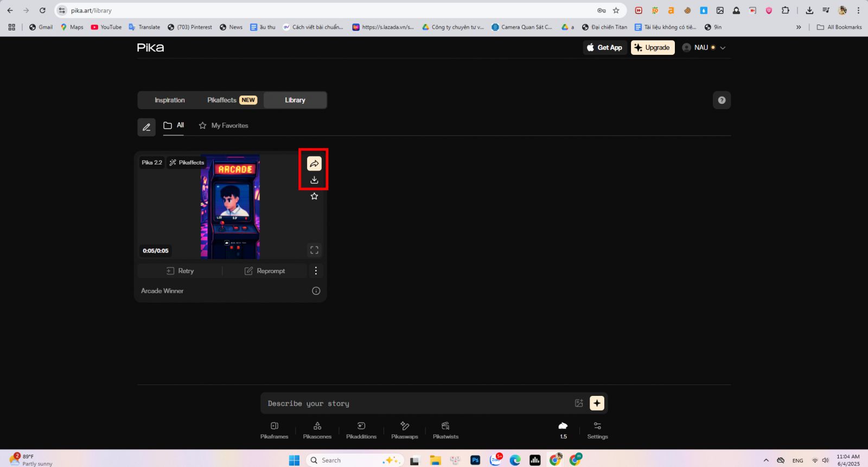Open the saved password key icon
The width and height of the screenshot is (868, 467).
point(601,10)
